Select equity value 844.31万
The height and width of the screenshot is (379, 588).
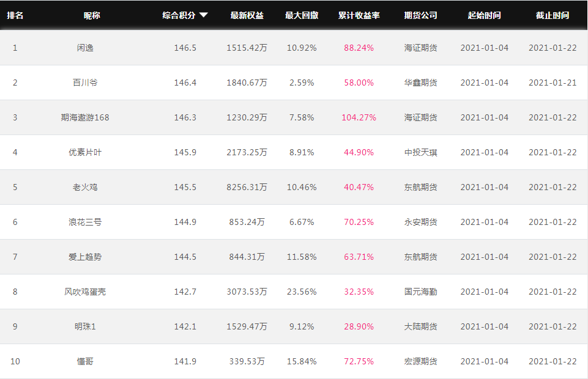247,257
